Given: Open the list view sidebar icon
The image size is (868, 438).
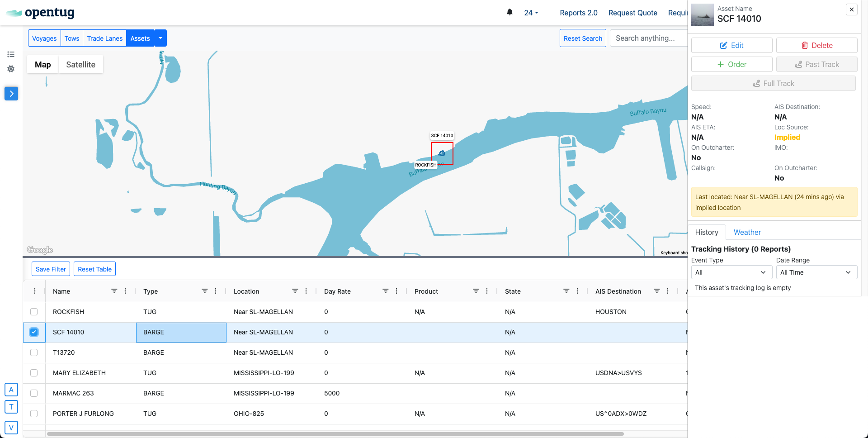Looking at the screenshot, I should (11, 54).
